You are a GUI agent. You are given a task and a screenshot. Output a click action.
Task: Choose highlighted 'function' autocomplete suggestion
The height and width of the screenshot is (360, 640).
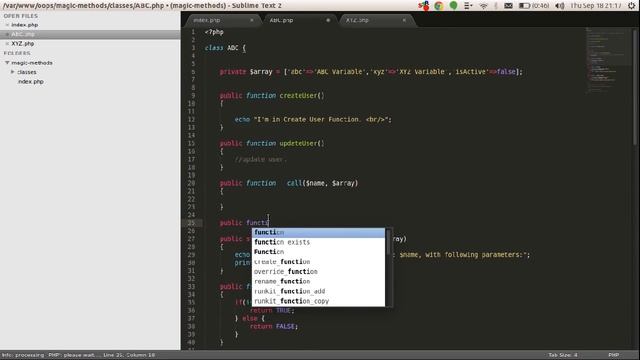[318, 233]
